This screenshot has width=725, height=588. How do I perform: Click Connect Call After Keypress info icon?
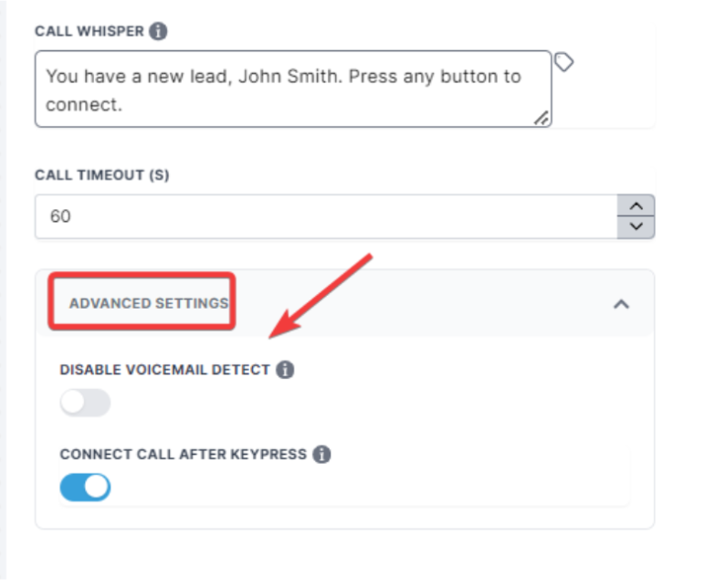click(321, 454)
